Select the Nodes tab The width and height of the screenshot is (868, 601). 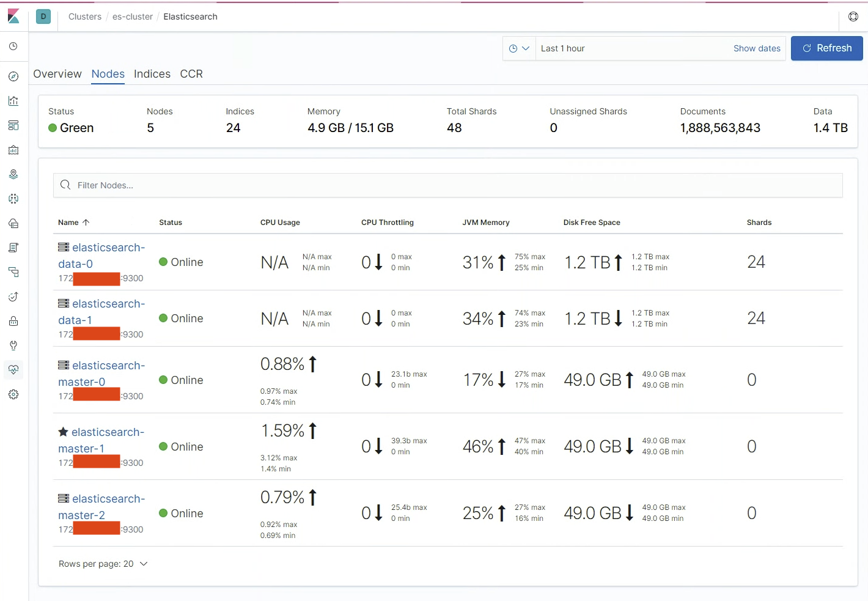pyautogui.click(x=108, y=74)
